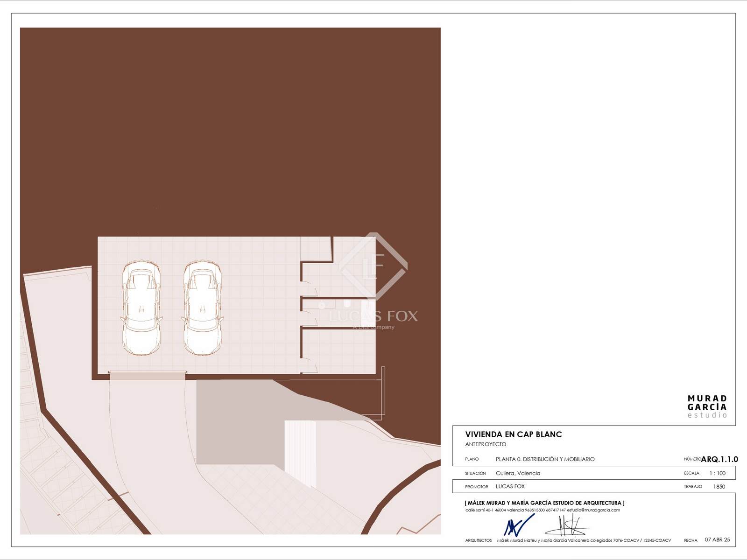Click the white staircase below the building

click(x=301, y=454)
